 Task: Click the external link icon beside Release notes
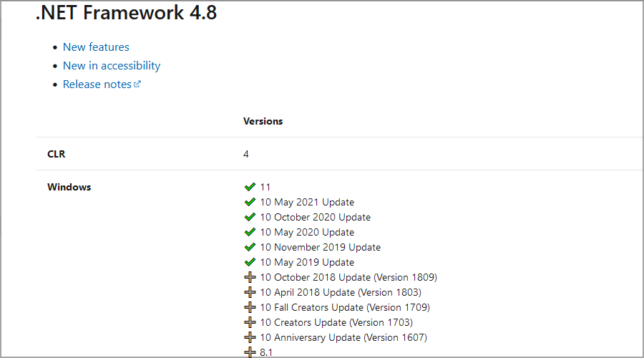click(137, 84)
